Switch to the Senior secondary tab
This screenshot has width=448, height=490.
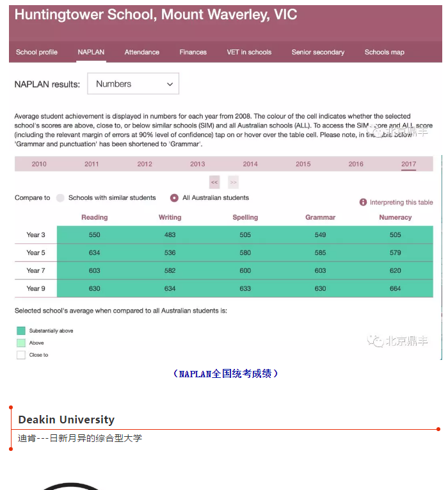tap(317, 53)
